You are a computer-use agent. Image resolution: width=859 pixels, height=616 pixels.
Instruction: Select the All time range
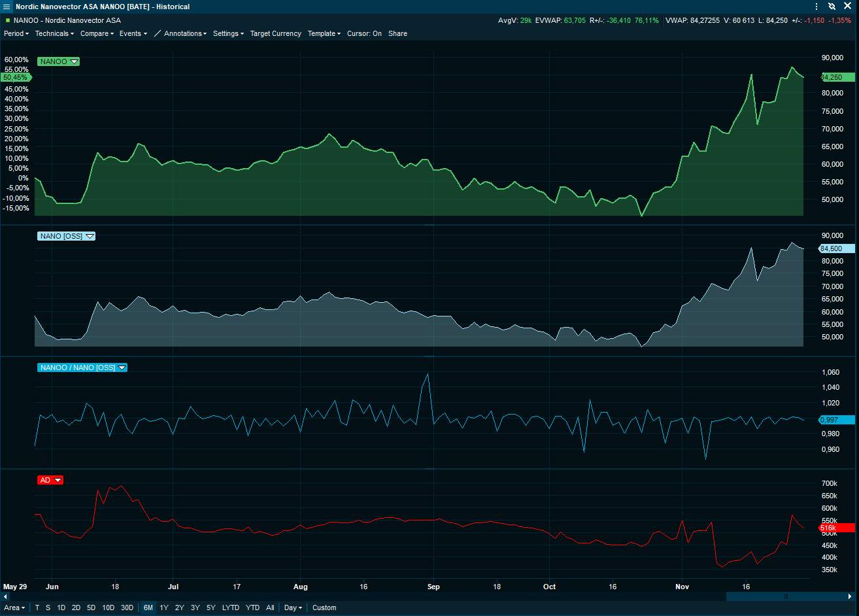click(x=270, y=607)
